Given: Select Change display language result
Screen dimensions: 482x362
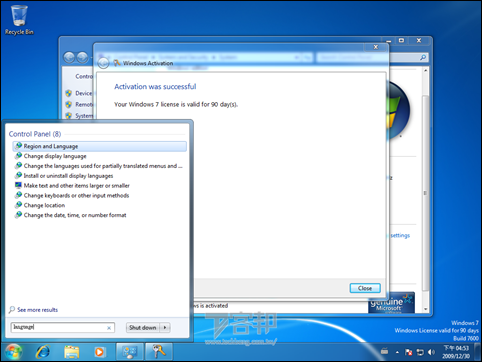Looking at the screenshot, I should (55, 156).
